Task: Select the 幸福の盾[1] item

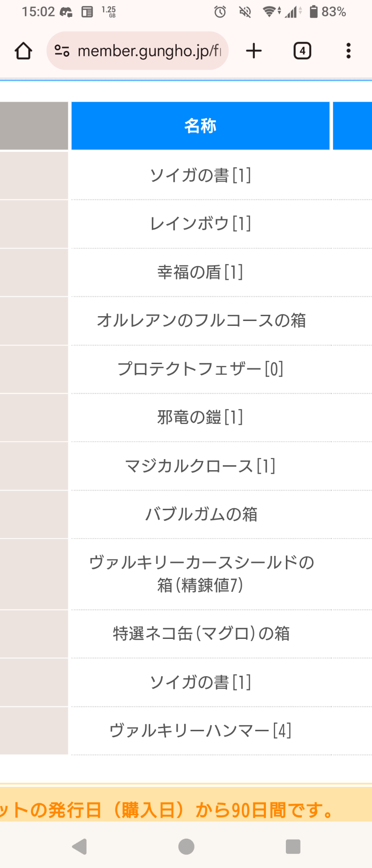Action: point(200,272)
